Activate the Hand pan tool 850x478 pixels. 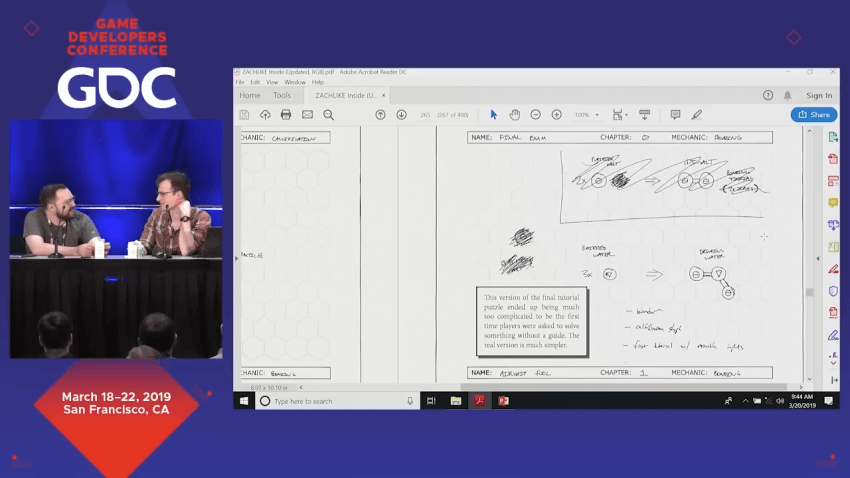[514, 115]
